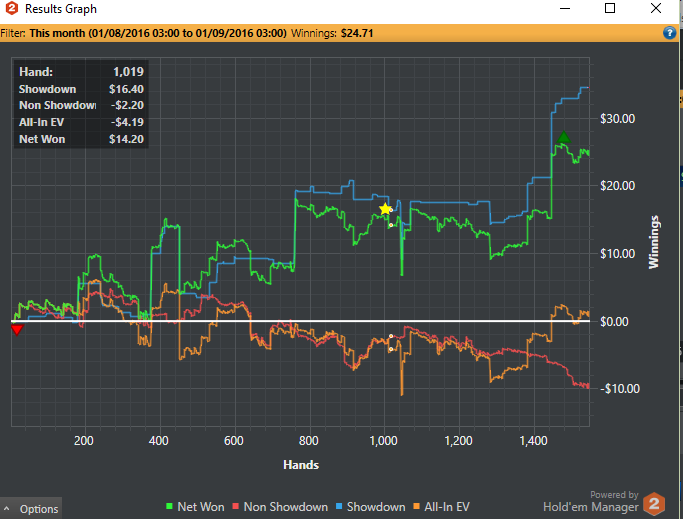Click the Winnings y-axis title
This screenshot has height=519, width=683.
(653, 242)
